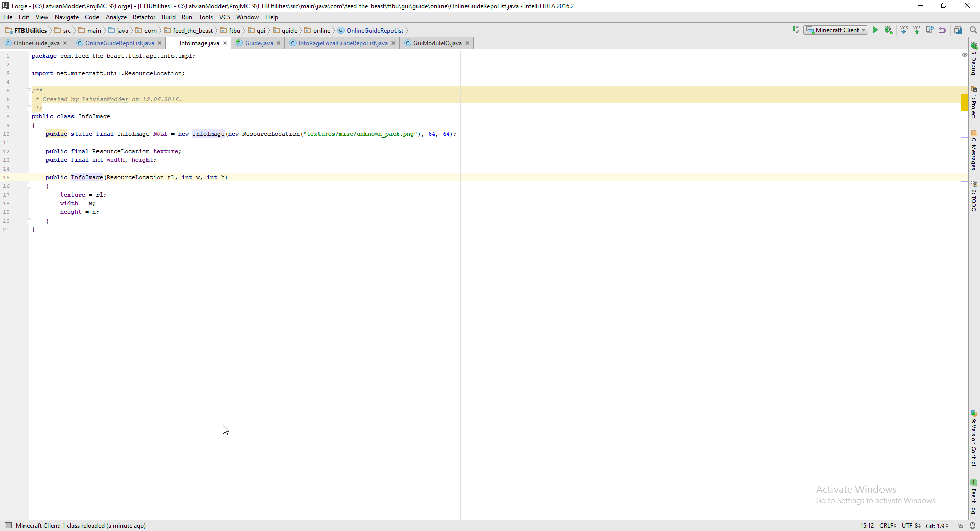Open the UTF-8 encoding selector

pyautogui.click(x=911, y=526)
